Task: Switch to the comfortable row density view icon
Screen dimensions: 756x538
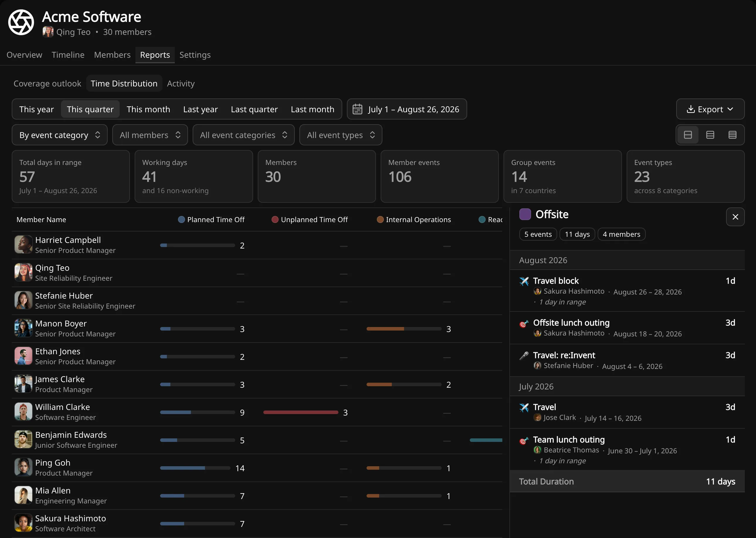Action: click(x=688, y=135)
